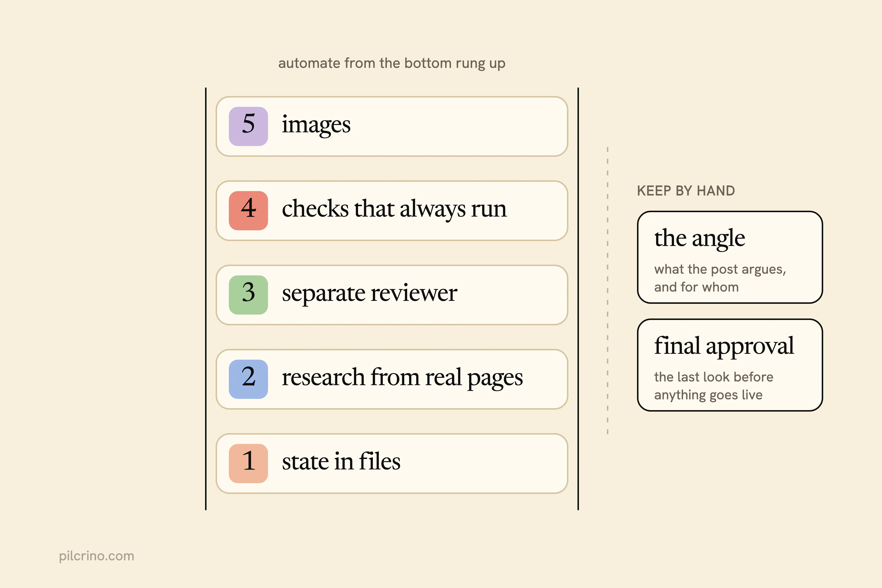Screen dimensions: 882x588
Task: Click 'automate from the bottom rung up' caption
Action: (392, 63)
